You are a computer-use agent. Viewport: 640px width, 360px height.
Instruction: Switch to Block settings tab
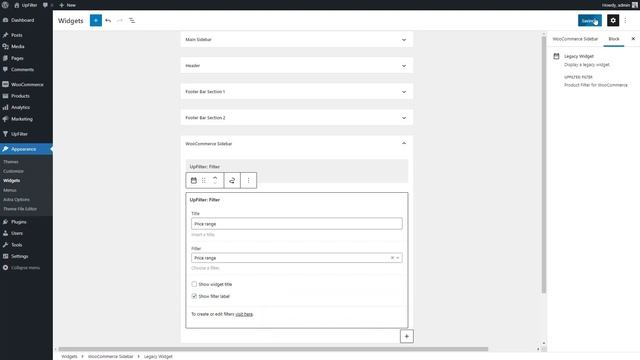[x=613, y=39]
